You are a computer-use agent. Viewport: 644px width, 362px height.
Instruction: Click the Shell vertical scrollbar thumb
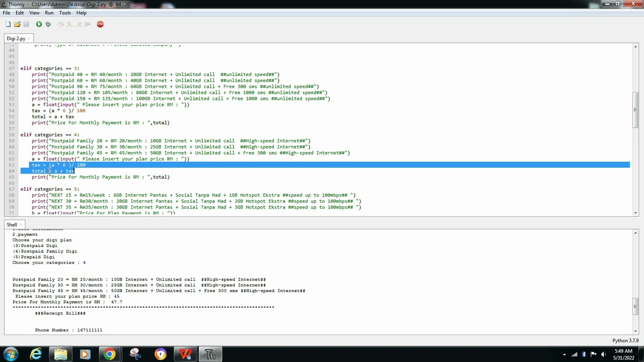636,305
